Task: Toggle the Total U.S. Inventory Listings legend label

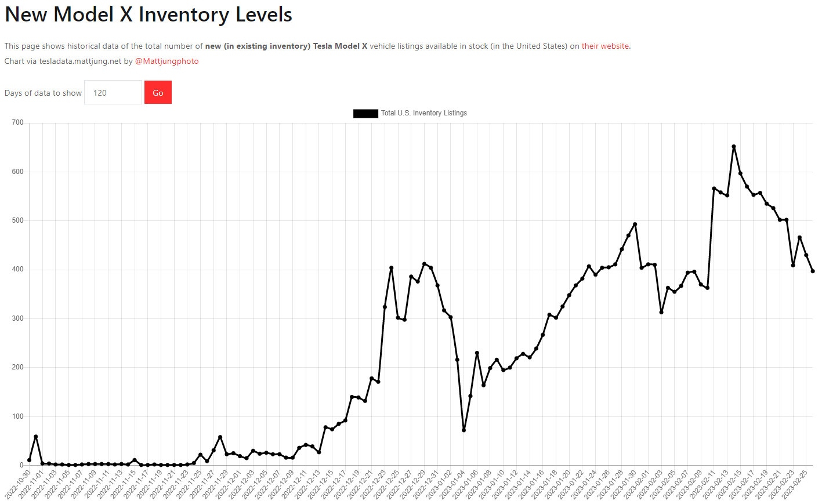Action: coord(424,113)
